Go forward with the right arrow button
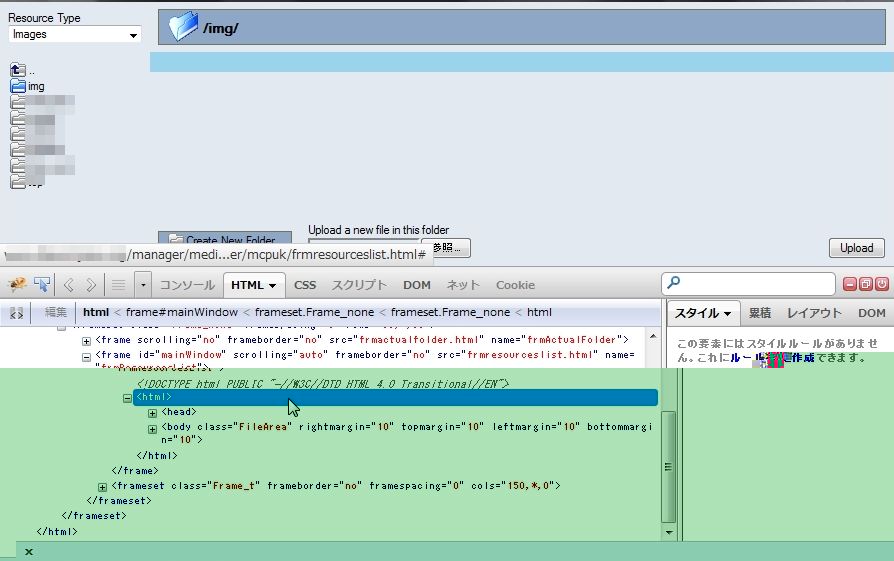 [x=92, y=285]
